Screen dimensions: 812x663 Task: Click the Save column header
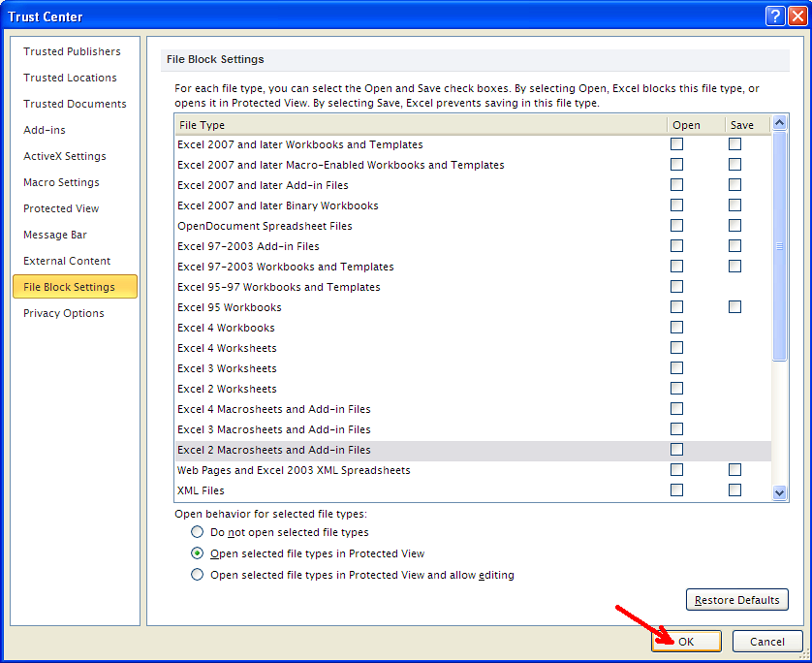[747, 125]
